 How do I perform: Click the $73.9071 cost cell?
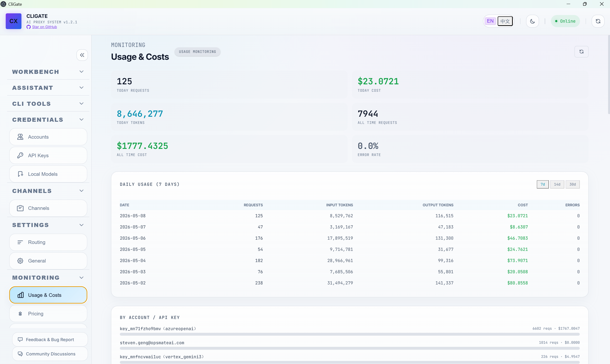[518, 260]
